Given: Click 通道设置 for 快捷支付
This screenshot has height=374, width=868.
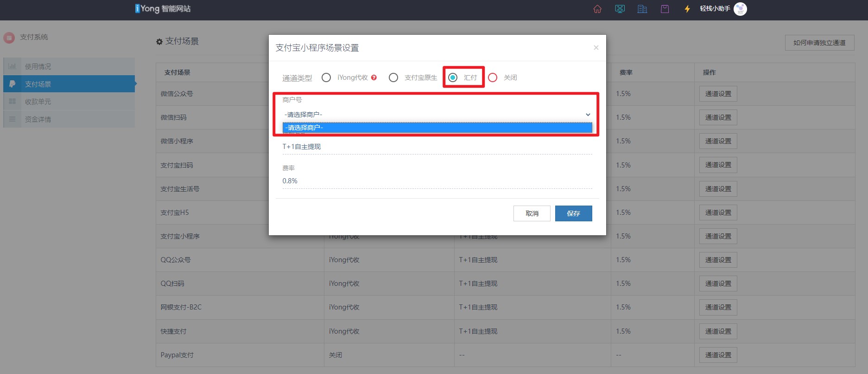Looking at the screenshot, I should pos(718,331).
